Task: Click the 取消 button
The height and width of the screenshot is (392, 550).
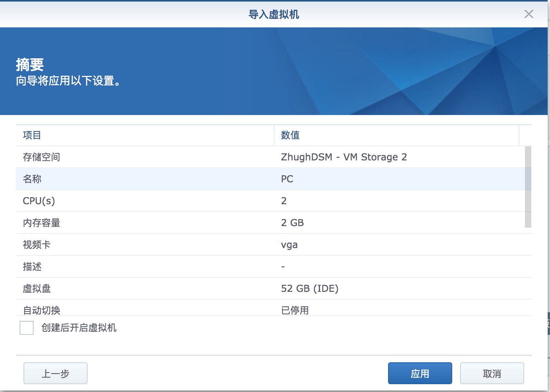Action: pos(492,373)
